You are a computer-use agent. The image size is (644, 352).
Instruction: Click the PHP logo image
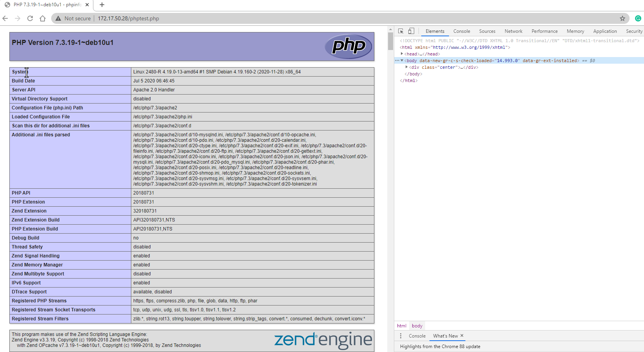tap(348, 46)
